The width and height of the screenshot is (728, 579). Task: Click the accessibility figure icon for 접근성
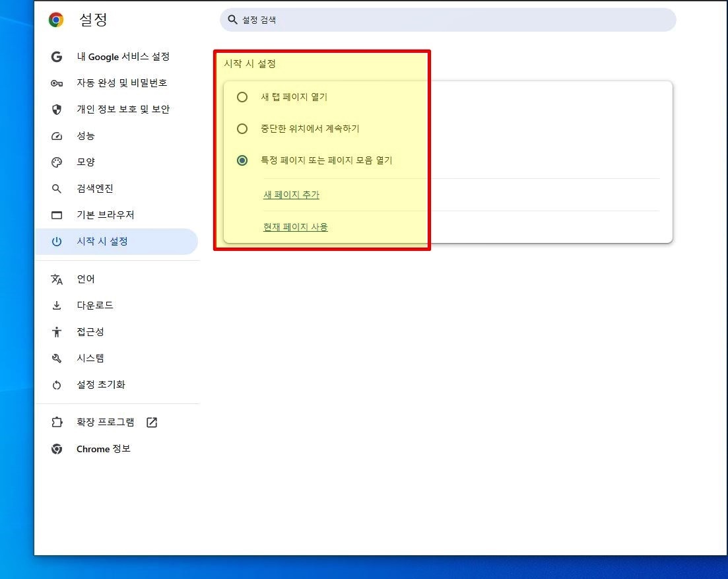tap(57, 332)
